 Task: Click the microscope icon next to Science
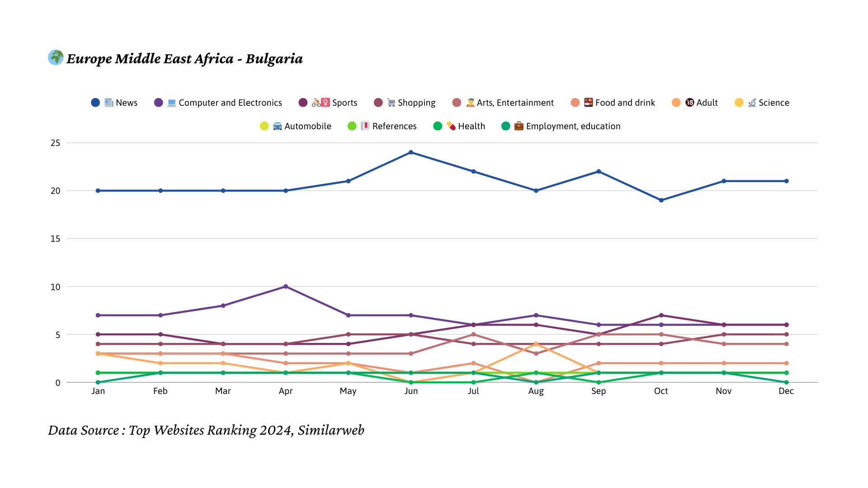click(x=752, y=103)
